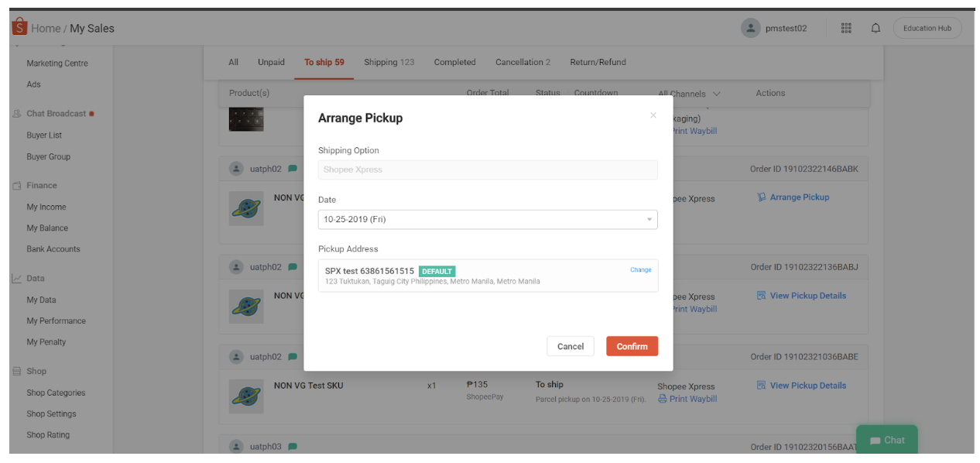Open the apps grid menu next to pmstest02
Image resolution: width=980 pixels, height=463 pixels.
[846, 27]
